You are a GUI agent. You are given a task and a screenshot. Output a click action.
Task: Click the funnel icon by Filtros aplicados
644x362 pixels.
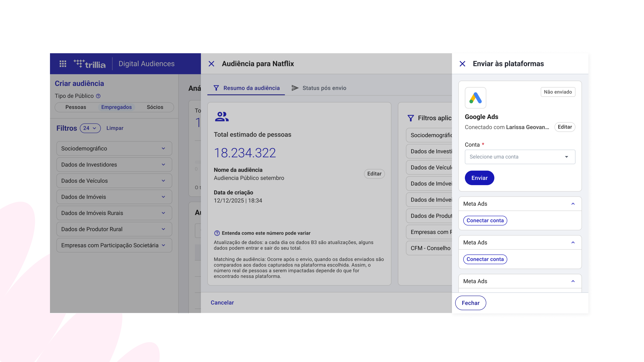point(411,118)
